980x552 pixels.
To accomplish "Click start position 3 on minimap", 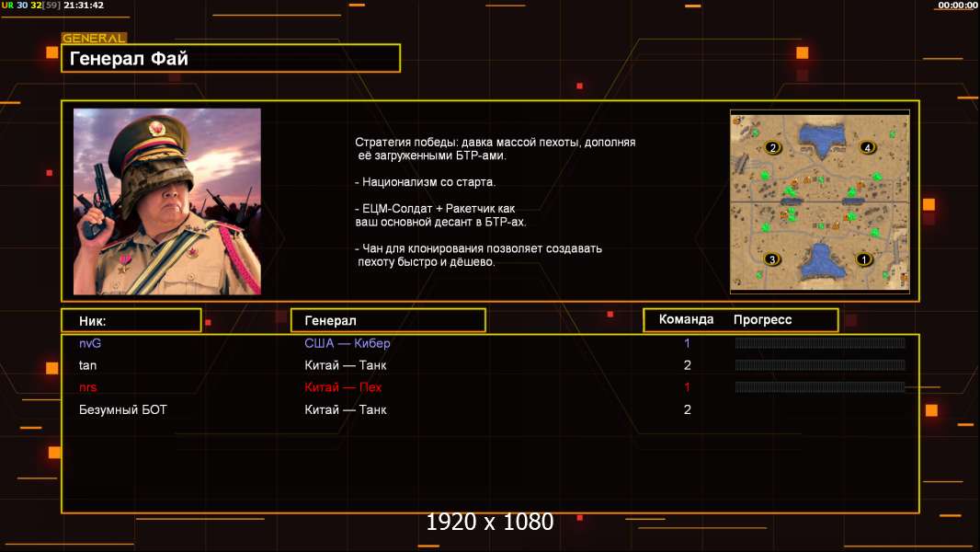I will tap(772, 259).
